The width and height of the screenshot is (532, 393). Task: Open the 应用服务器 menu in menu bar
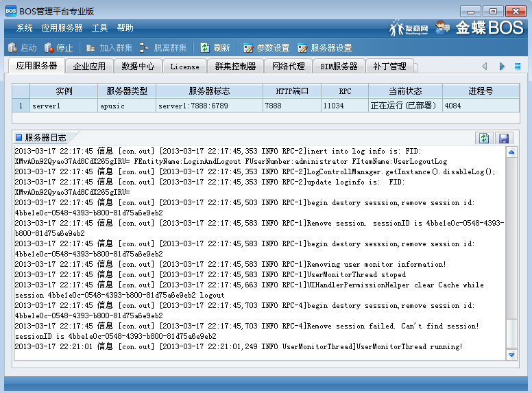[62, 28]
